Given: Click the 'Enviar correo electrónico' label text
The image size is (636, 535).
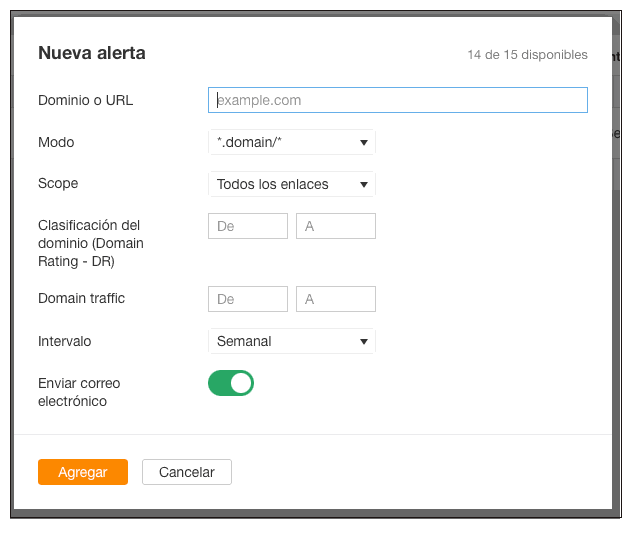Looking at the screenshot, I should click(x=79, y=392).
